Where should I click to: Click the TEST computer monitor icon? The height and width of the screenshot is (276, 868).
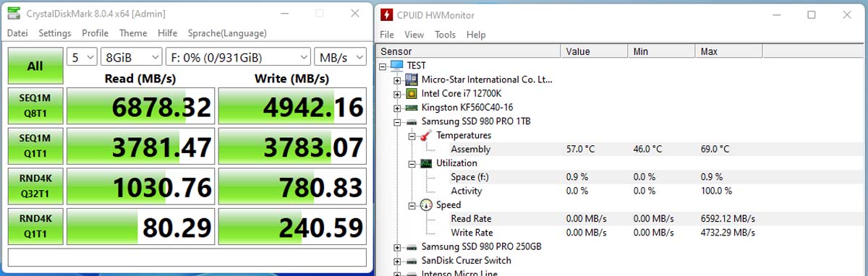(x=397, y=65)
